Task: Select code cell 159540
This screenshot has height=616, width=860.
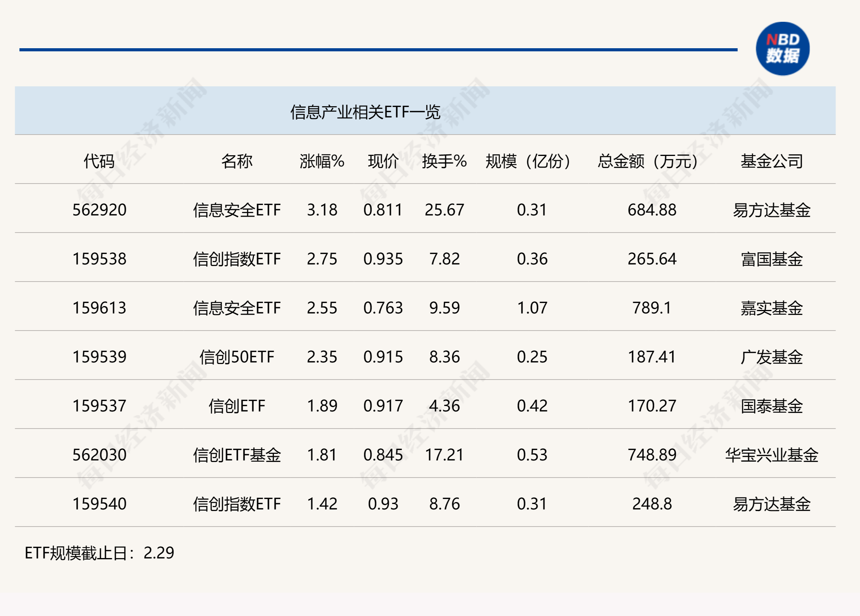Action: (x=100, y=504)
